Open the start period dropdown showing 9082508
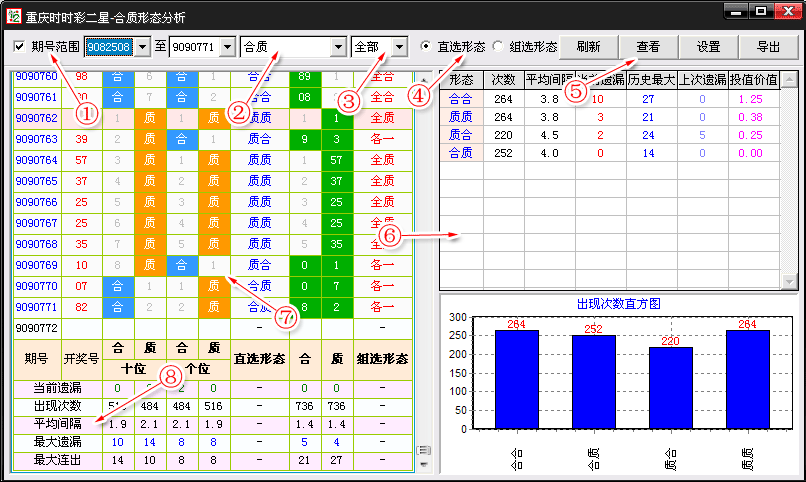806x482 pixels. coord(141,47)
